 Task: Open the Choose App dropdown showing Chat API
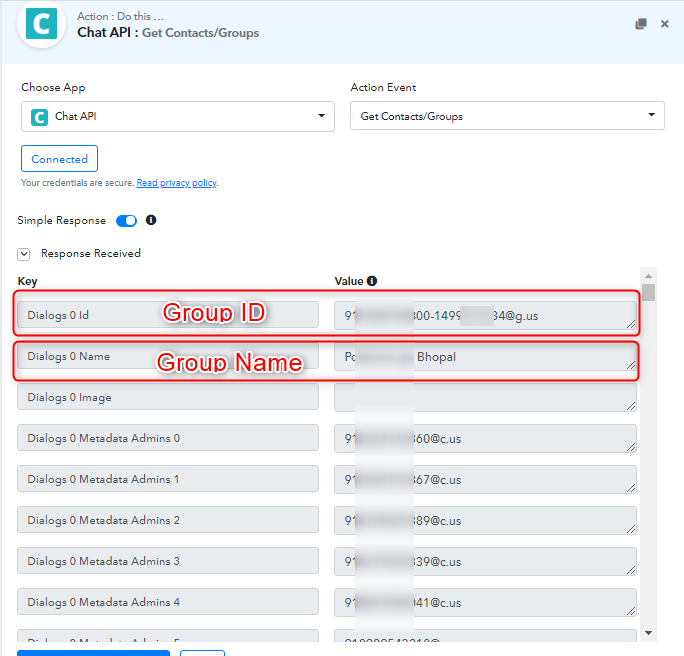point(178,116)
